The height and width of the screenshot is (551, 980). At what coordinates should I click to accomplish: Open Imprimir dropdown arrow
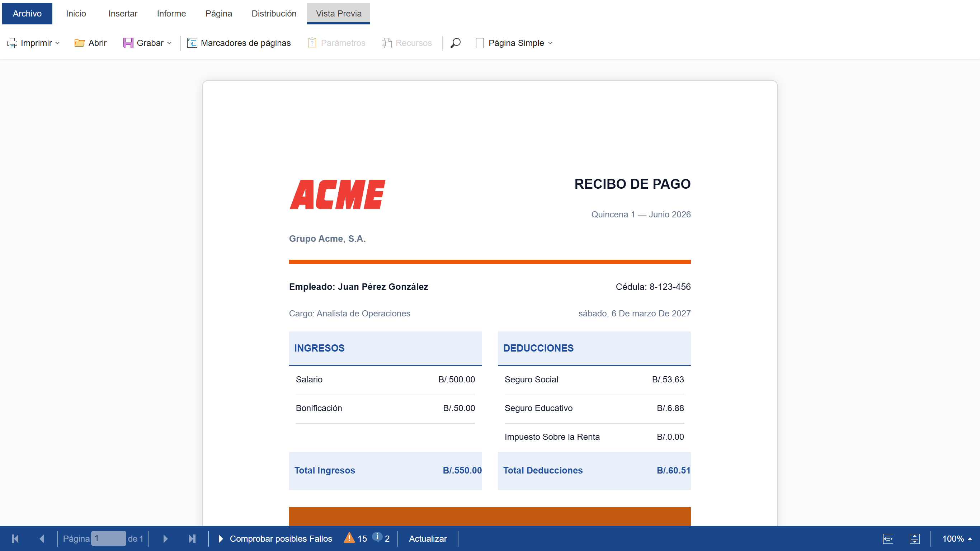[57, 43]
